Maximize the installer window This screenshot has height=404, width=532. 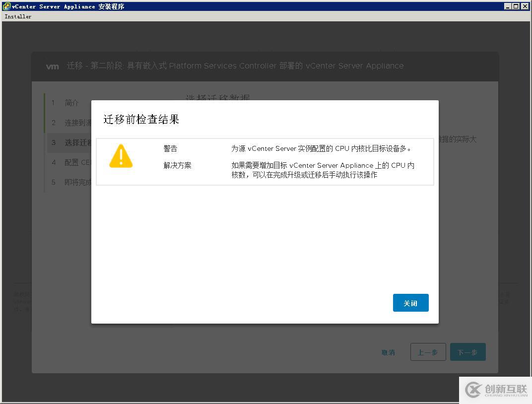(516, 6)
